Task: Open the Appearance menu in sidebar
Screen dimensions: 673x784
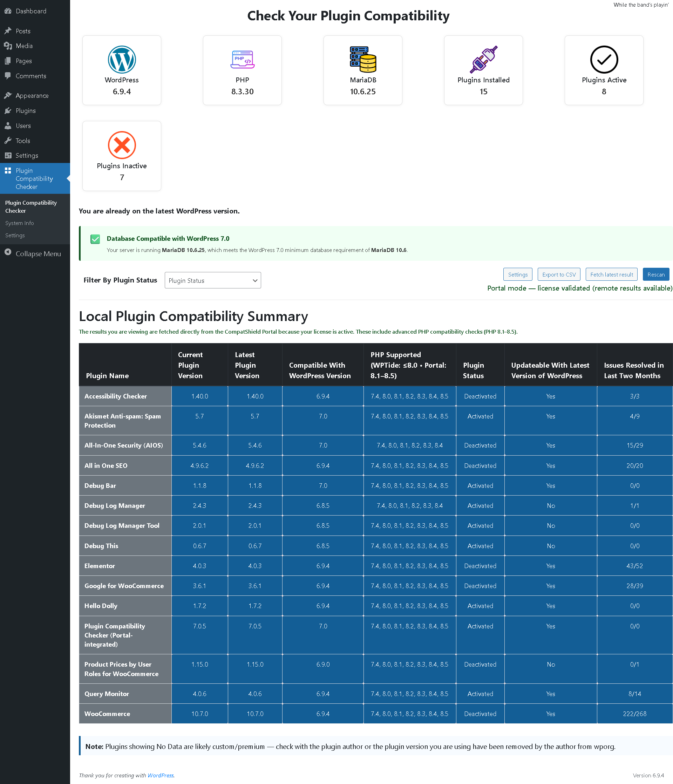Action: (32, 96)
